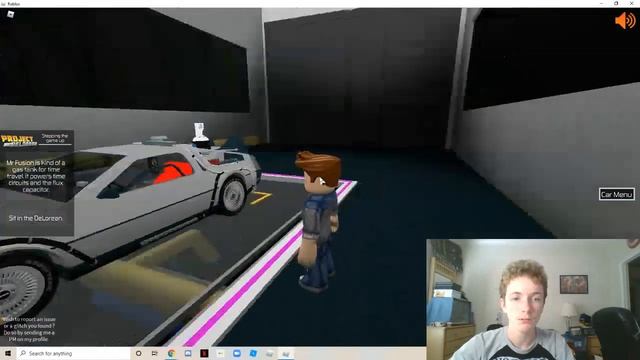Viewport: 640px width, 360px height.
Task: Click the Windows Start button
Action: click(x=8, y=353)
